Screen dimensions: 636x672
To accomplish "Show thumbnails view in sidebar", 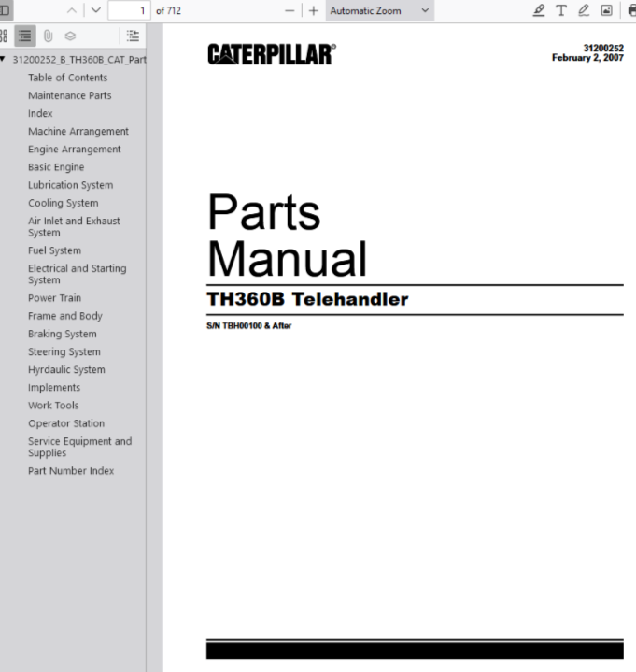I will click(4, 36).
